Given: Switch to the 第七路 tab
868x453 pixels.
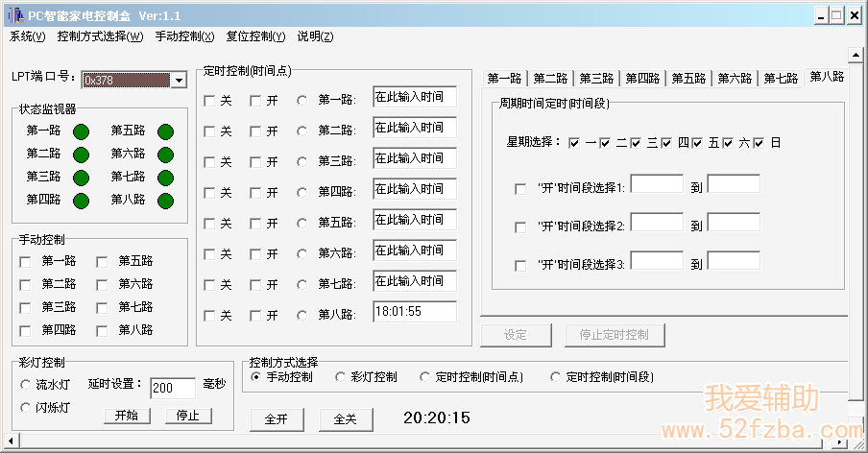Looking at the screenshot, I should tap(781, 79).
